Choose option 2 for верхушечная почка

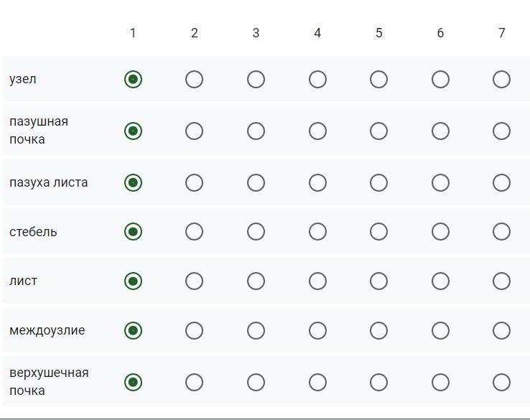click(x=194, y=382)
